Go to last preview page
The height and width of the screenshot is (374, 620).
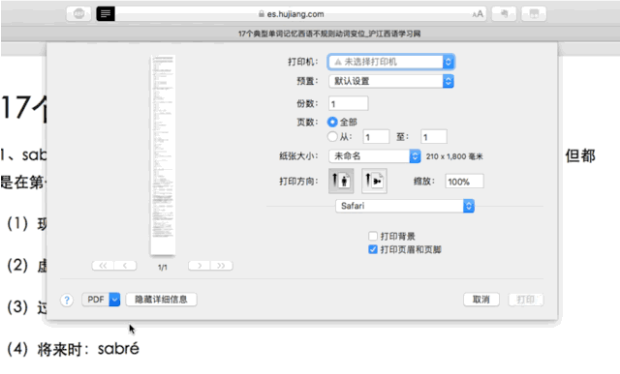[x=221, y=266]
